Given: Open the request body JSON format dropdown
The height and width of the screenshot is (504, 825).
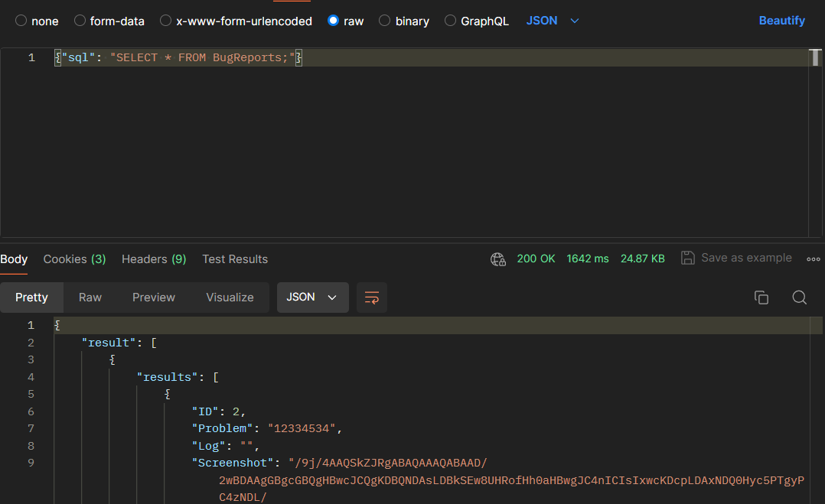Looking at the screenshot, I should [x=553, y=21].
